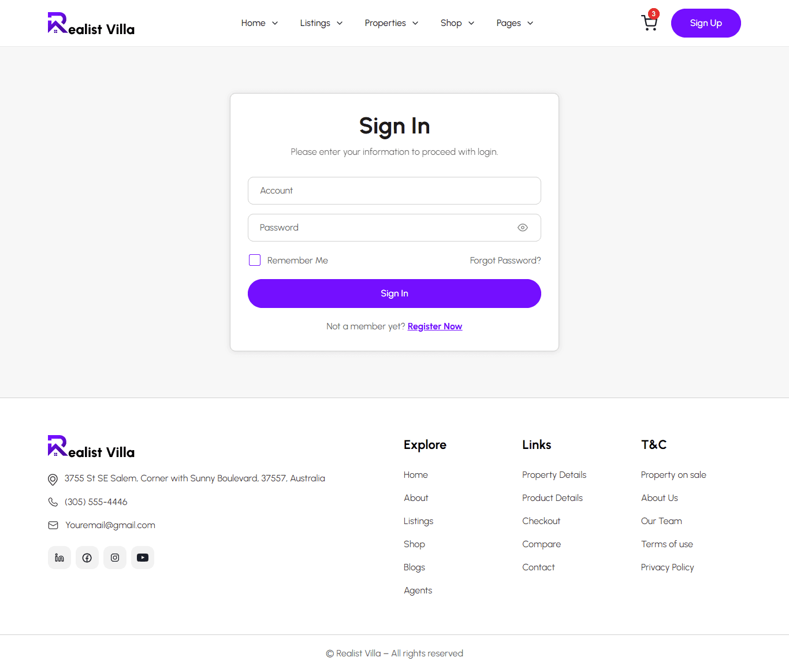Expand the Listings dropdown menu

tap(321, 23)
